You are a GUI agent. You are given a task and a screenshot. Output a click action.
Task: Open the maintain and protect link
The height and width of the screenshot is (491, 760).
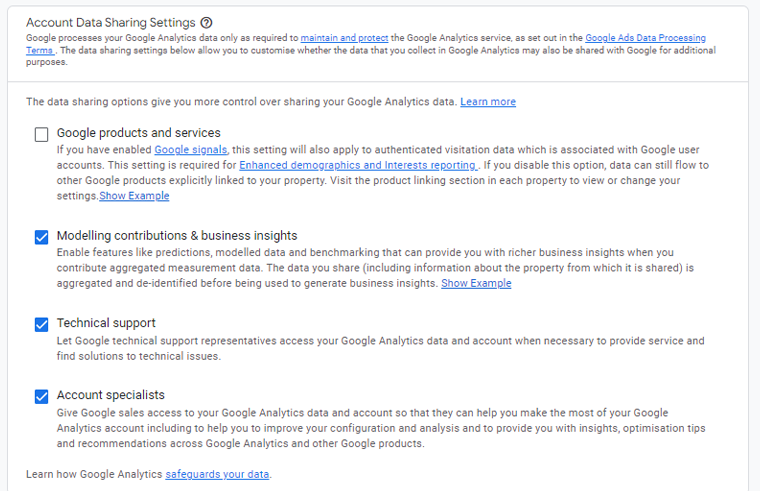pos(344,38)
